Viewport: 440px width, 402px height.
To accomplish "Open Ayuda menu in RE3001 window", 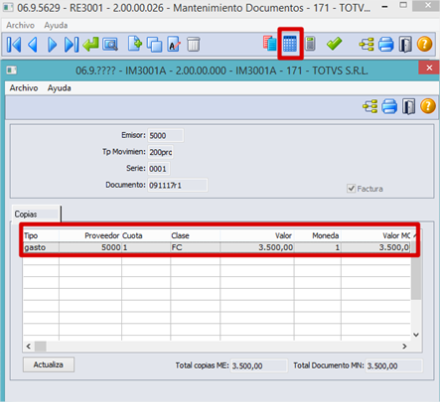I will (56, 25).
